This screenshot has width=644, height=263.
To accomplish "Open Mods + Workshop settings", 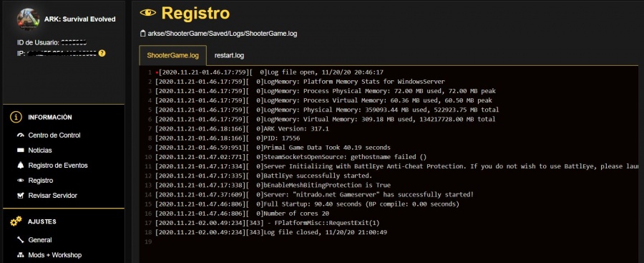I will (x=55, y=255).
